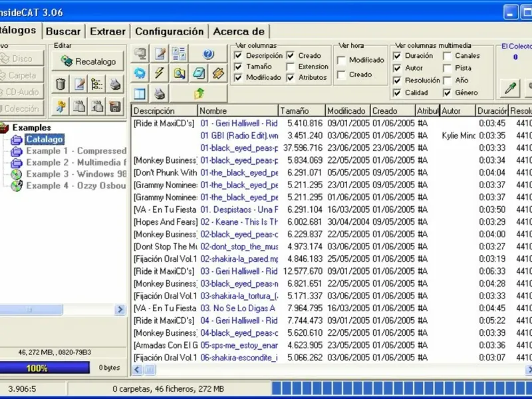The height and width of the screenshot is (399, 532).
Task: Open help with the blue question mark icon
Action: (x=207, y=54)
